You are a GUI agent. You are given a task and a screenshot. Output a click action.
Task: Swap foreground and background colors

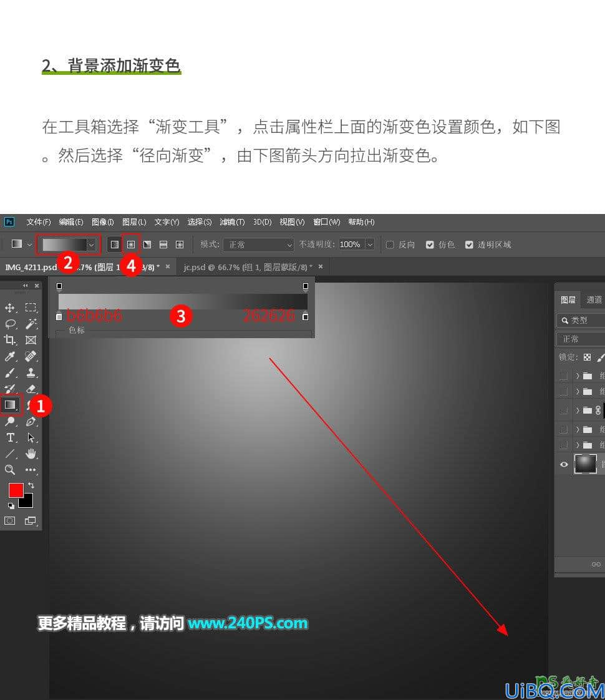[x=31, y=485]
